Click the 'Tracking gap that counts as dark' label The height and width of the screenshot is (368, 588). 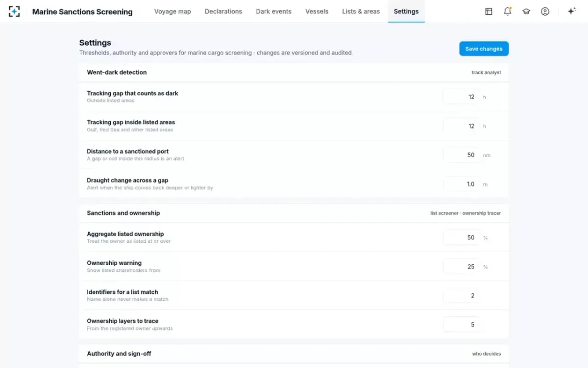[133, 93]
